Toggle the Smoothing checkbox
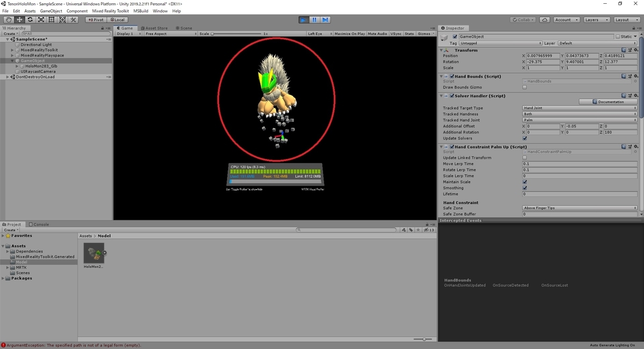This screenshot has height=349, width=644. coord(524,188)
